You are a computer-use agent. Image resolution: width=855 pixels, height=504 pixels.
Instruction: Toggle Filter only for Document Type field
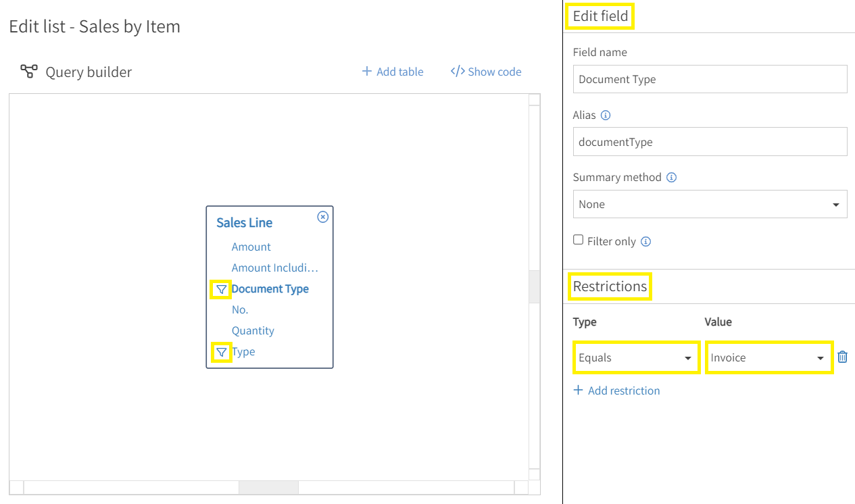click(x=578, y=239)
